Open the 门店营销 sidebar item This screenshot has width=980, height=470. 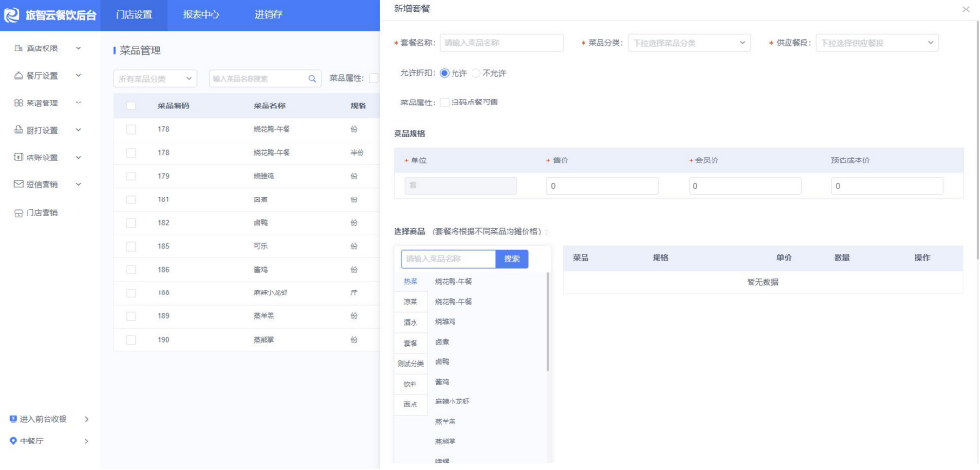(x=41, y=213)
